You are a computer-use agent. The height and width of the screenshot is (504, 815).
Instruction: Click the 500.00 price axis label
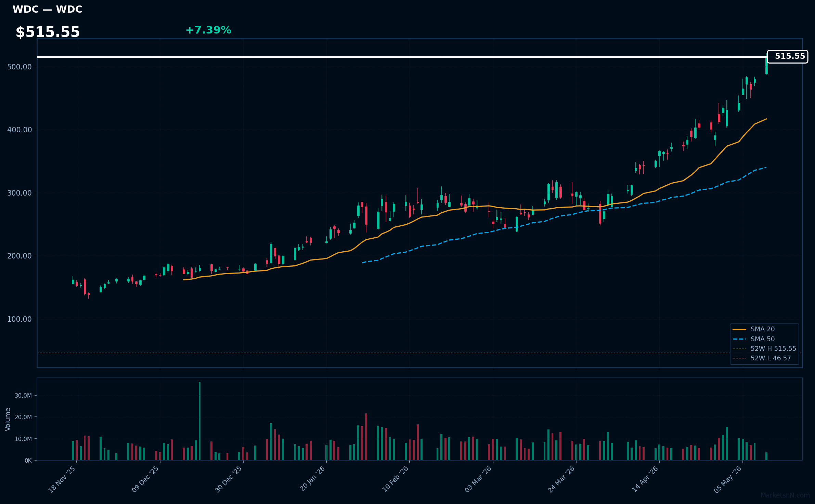pos(20,67)
